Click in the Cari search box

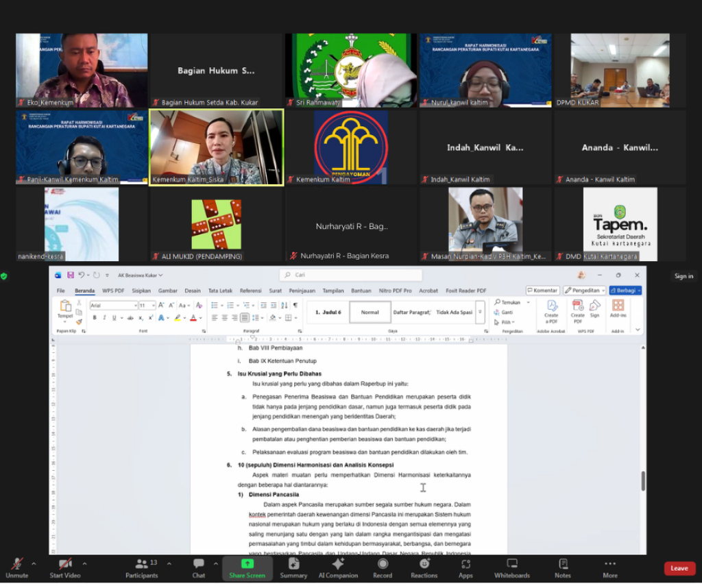pos(350,275)
